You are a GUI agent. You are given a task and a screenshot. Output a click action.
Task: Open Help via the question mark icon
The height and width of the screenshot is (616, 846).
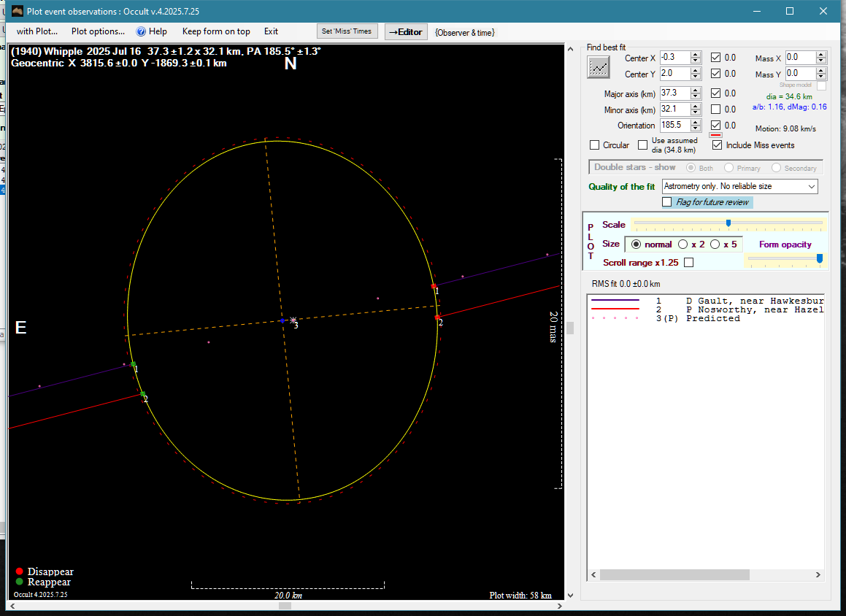tap(142, 31)
